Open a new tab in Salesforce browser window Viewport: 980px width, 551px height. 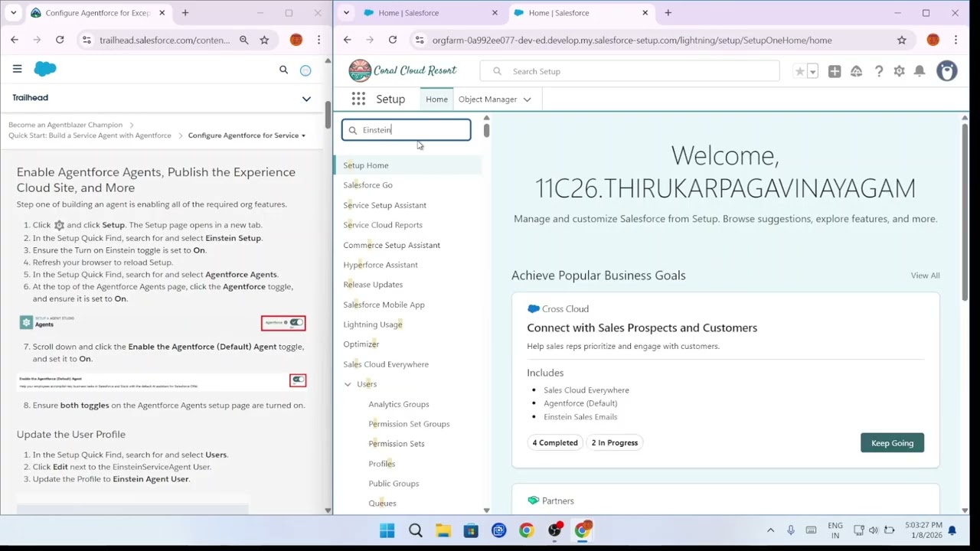coord(668,13)
